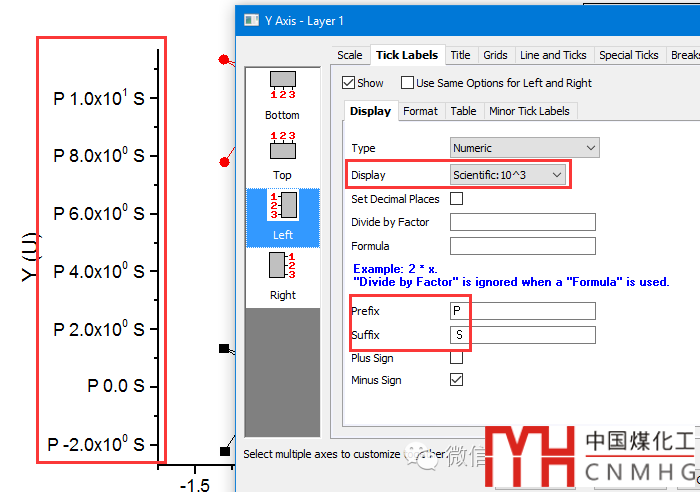Open the Grids tab

tap(496, 55)
